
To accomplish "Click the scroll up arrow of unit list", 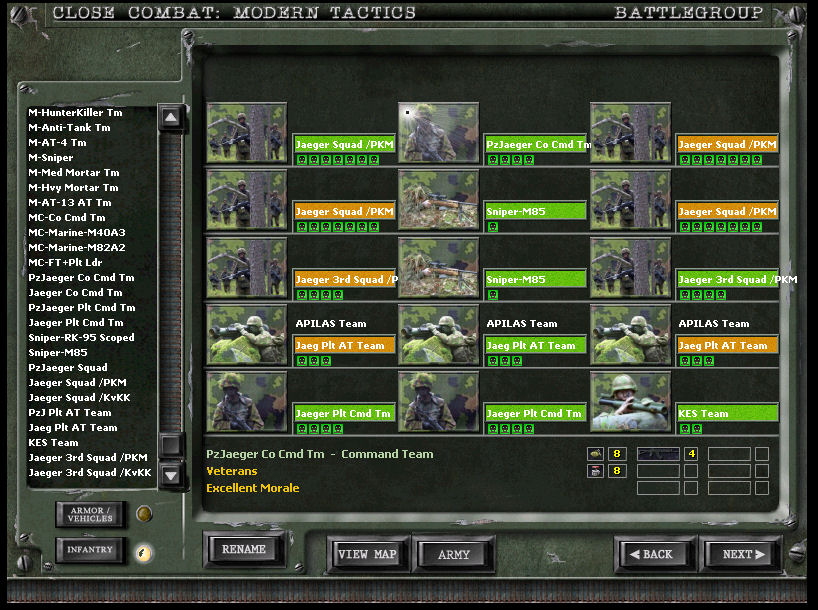I will [x=171, y=117].
